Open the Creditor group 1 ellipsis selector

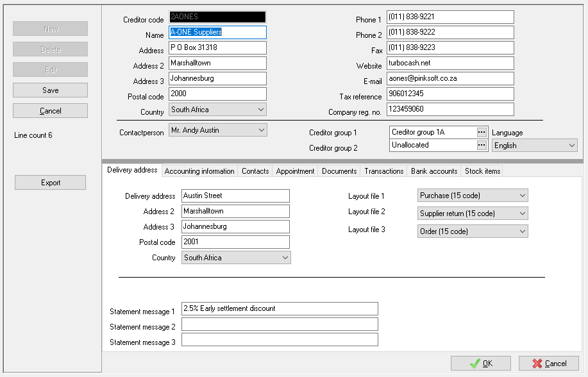[x=483, y=132]
